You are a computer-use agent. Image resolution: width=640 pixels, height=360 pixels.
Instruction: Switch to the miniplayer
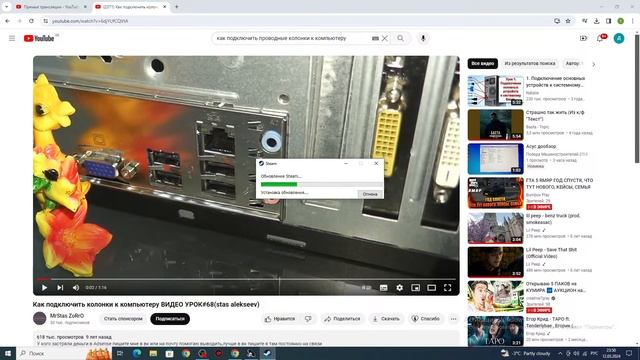pos(416,288)
